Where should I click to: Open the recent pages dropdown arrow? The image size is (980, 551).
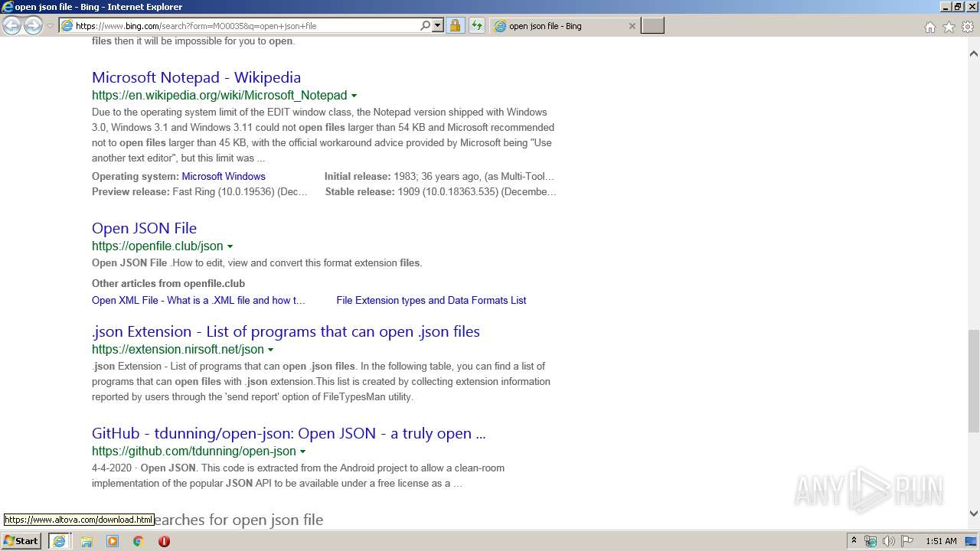click(50, 26)
